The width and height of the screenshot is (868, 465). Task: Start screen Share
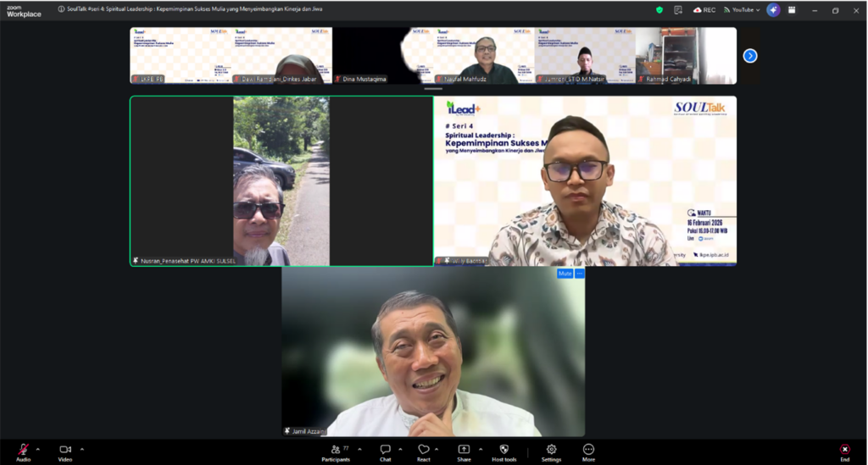(x=464, y=452)
